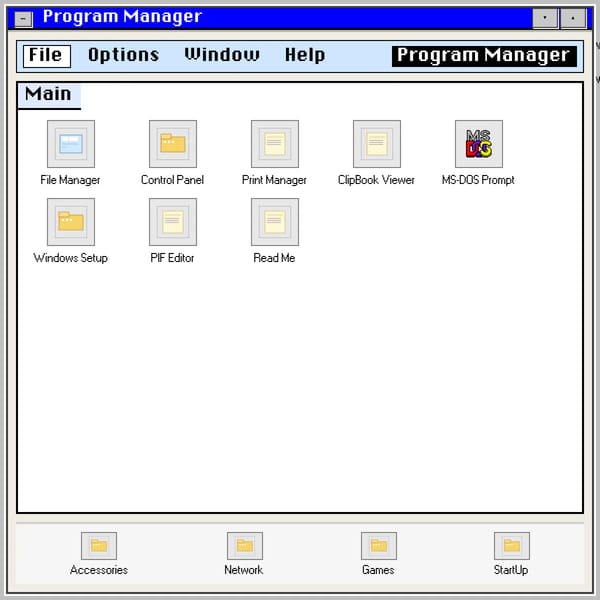Click the minimize button in title bar
Viewport: 600px width, 600px height.
545,18
